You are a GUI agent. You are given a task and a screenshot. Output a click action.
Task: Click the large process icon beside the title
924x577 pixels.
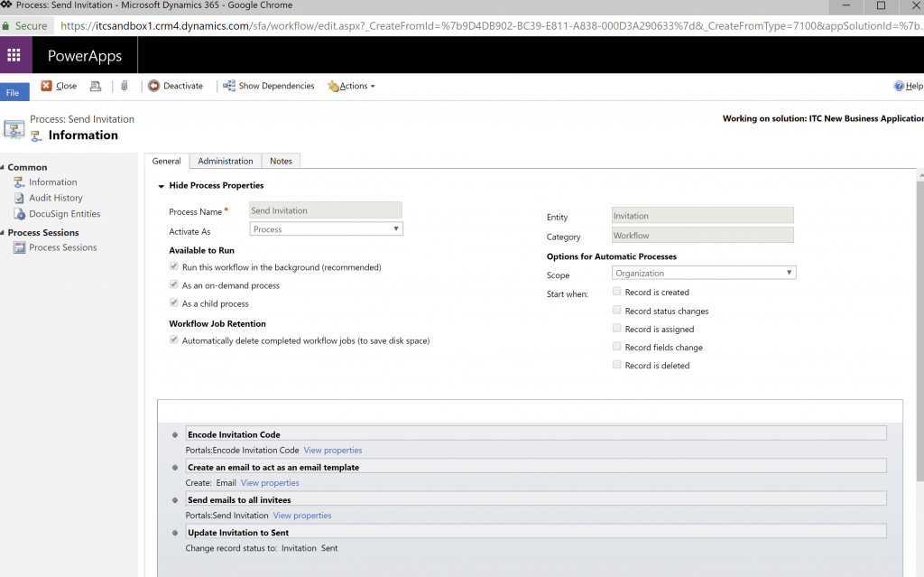(14, 128)
